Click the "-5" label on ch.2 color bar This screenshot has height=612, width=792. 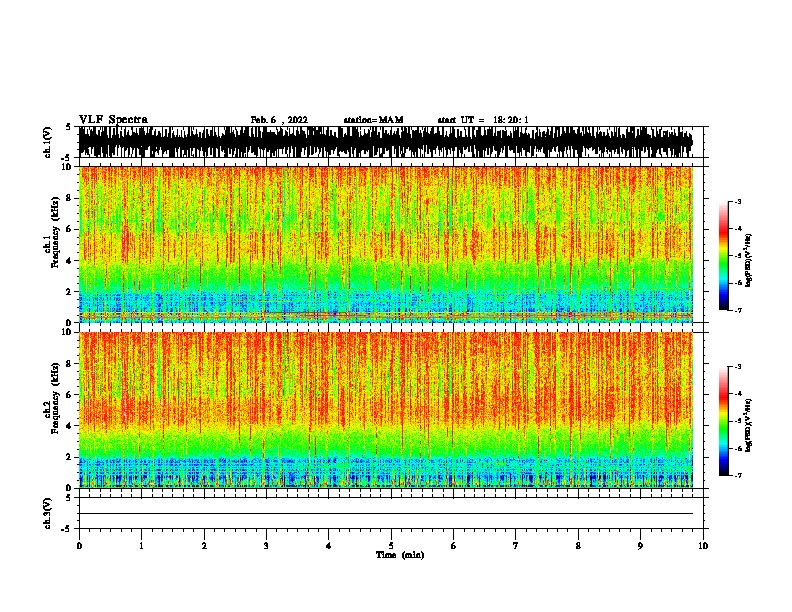(x=737, y=421)
